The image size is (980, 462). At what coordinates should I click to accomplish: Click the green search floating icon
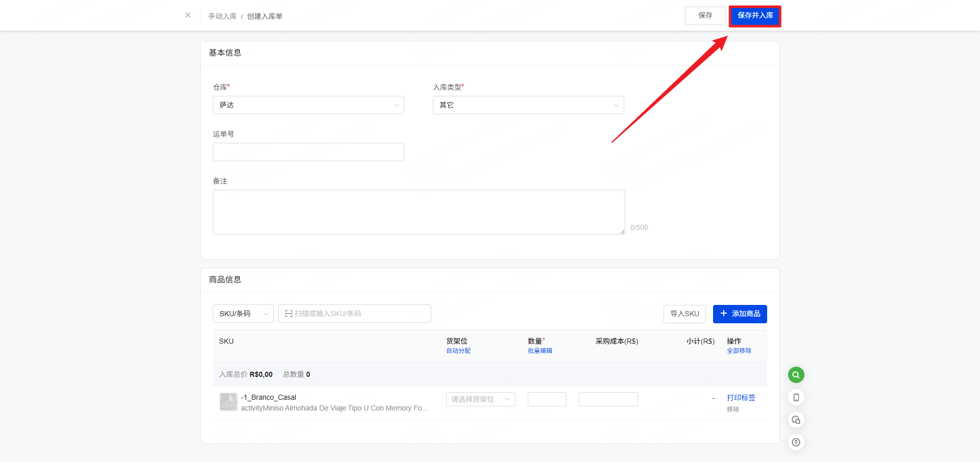pyautogui.click(x=796, y=375)
